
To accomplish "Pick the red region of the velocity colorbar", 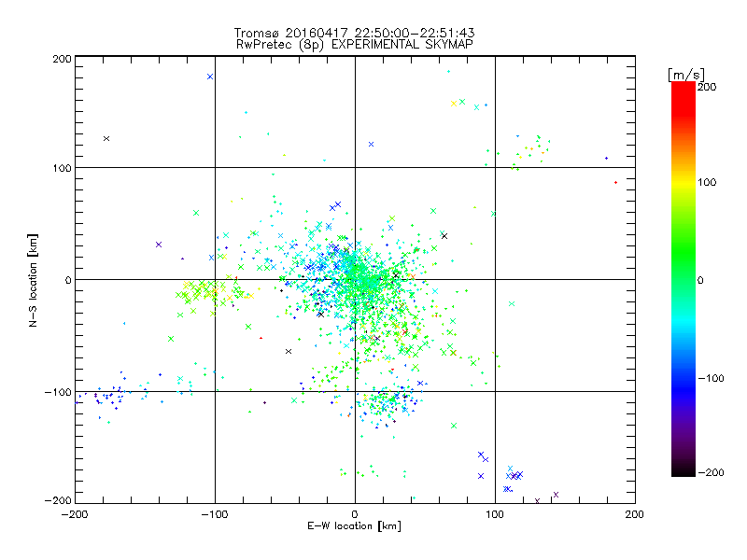I will point(684,98).
